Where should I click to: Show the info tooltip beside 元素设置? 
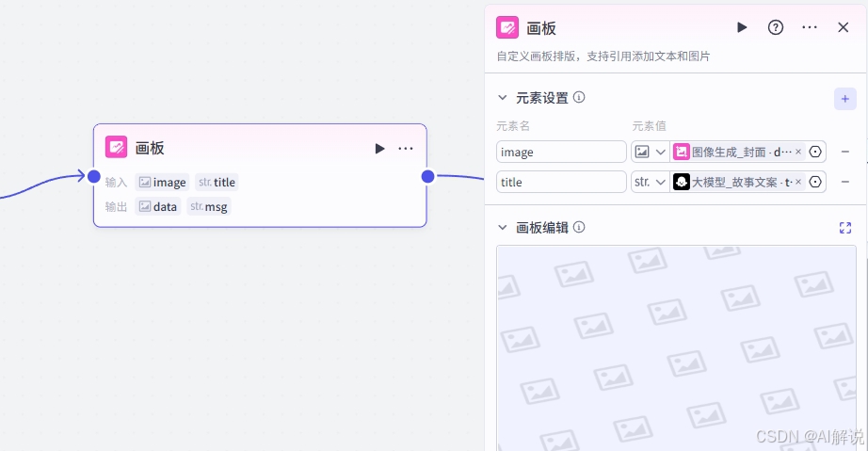pyautogui.click(x=579, y=97)
